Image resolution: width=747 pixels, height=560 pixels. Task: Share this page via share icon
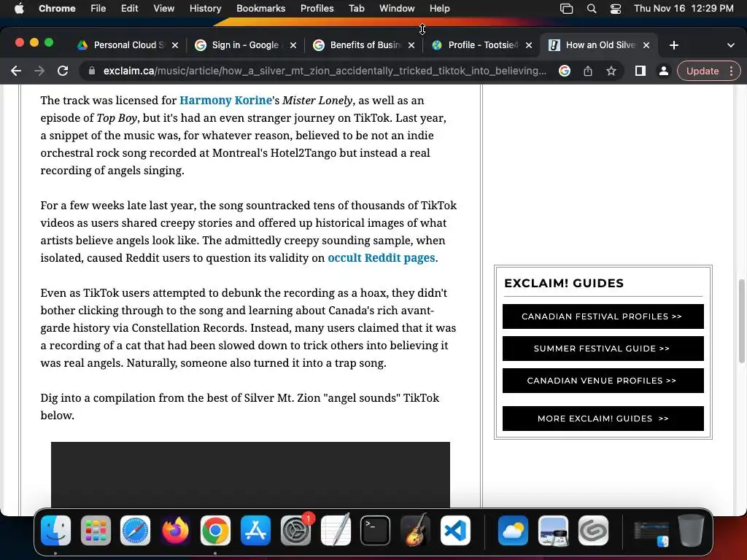588,71
